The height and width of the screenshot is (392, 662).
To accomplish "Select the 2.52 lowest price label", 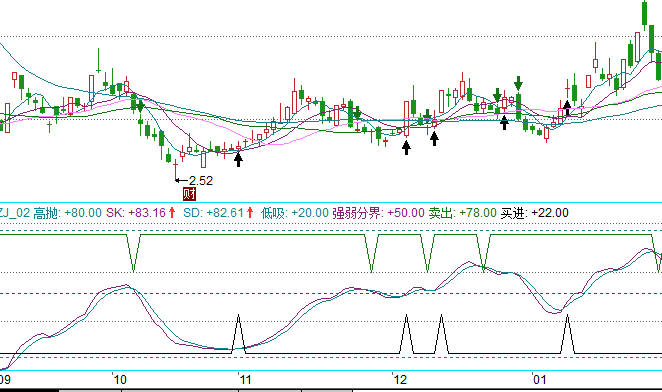I will [x=201, y=181].
